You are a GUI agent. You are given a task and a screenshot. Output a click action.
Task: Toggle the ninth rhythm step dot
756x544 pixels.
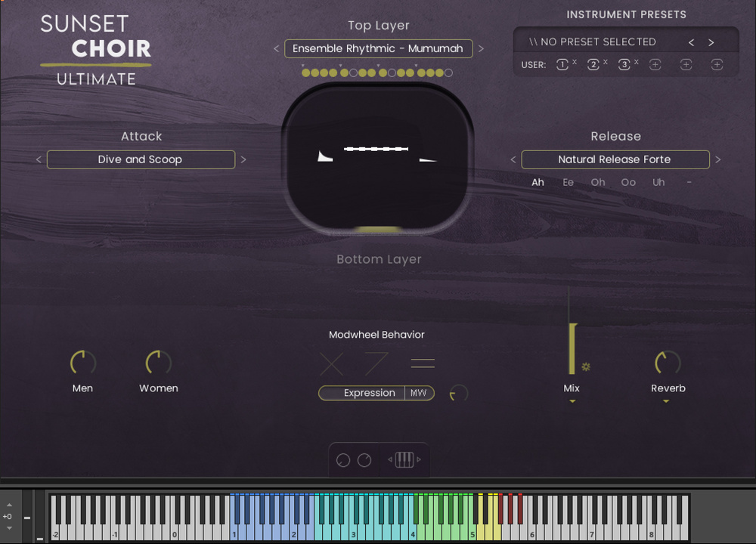(383, 73)
